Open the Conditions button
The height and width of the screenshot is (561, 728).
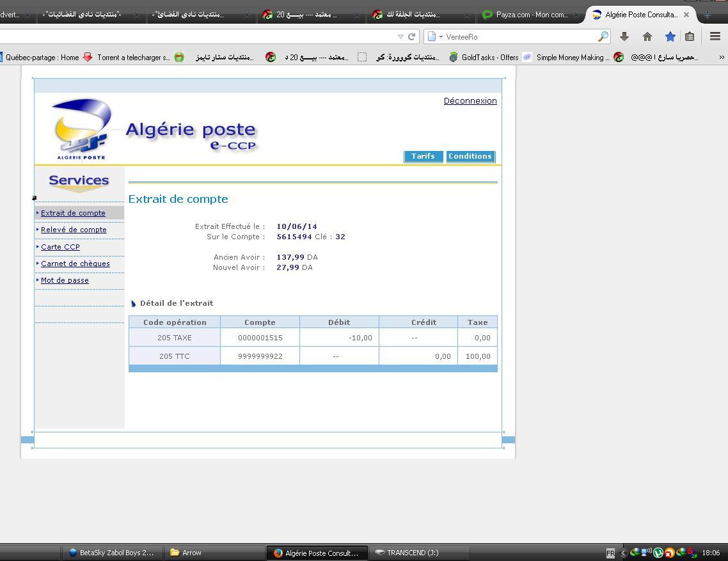[470, 157]
